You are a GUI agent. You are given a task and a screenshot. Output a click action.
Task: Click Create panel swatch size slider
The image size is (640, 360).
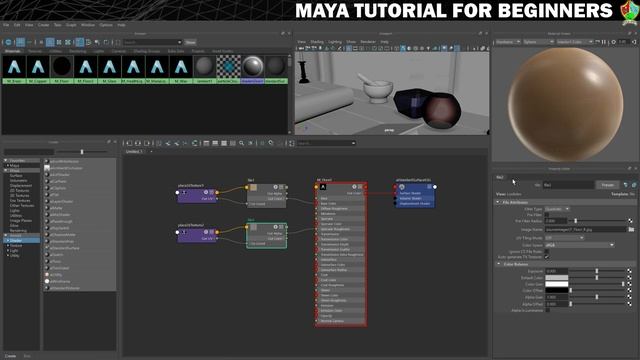click(x=82, y=152)
